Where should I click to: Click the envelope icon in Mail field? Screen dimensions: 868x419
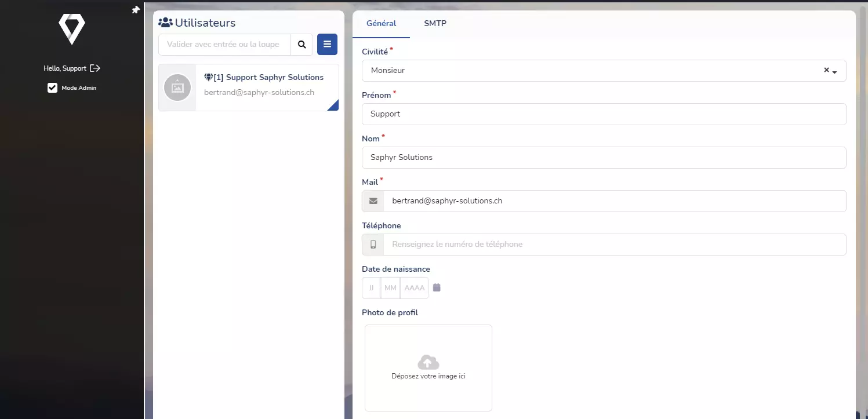tap(373, 201)
